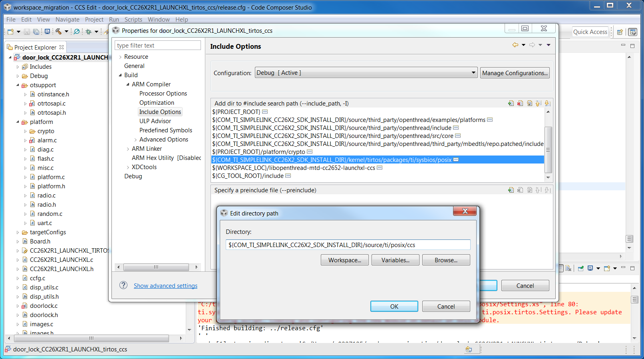Close the Project Explorer view tab

tap(62, 47)
